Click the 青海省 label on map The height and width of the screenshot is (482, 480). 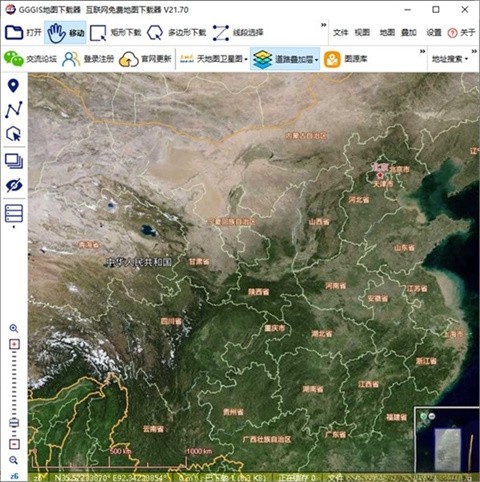[89, 245]
